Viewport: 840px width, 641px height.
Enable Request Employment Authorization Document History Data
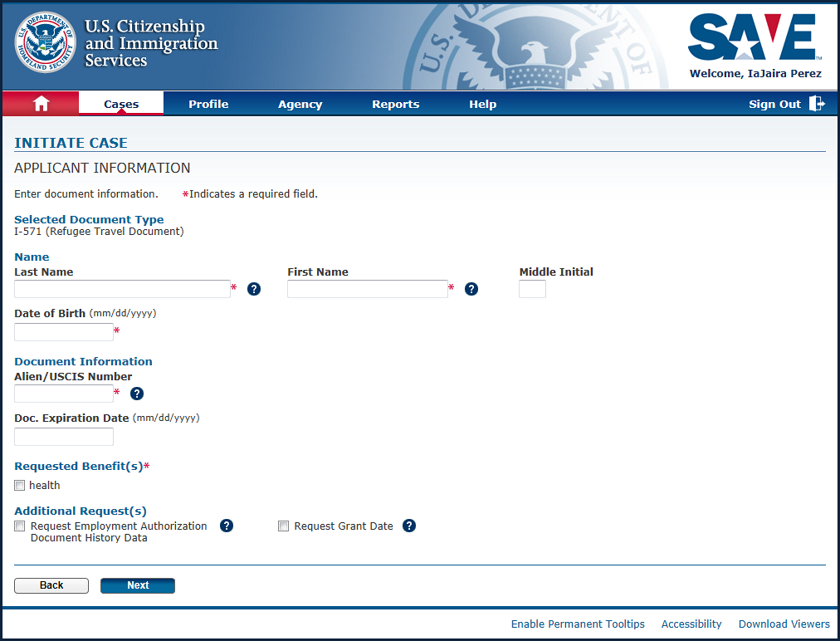click(20, 526)
